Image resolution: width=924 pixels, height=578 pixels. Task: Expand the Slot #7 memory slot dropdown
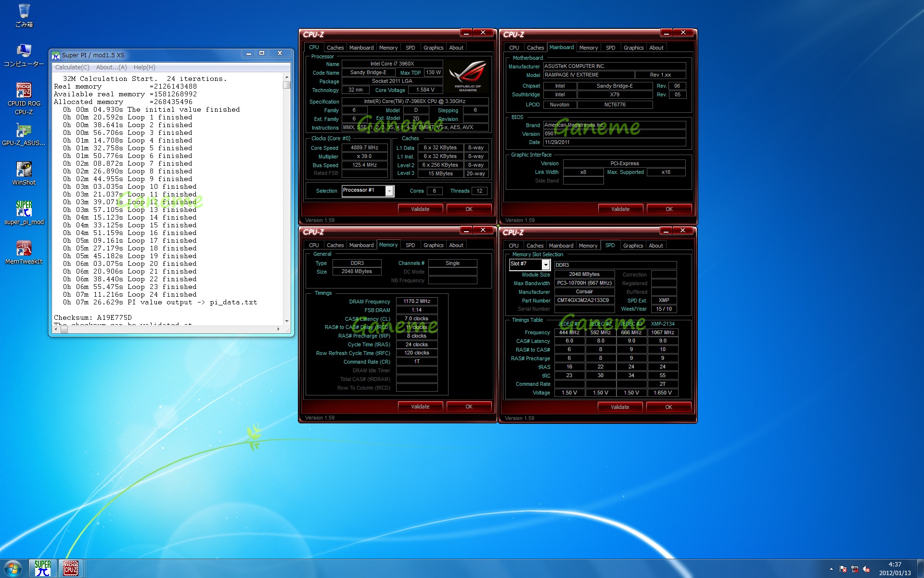pos(546,264)
